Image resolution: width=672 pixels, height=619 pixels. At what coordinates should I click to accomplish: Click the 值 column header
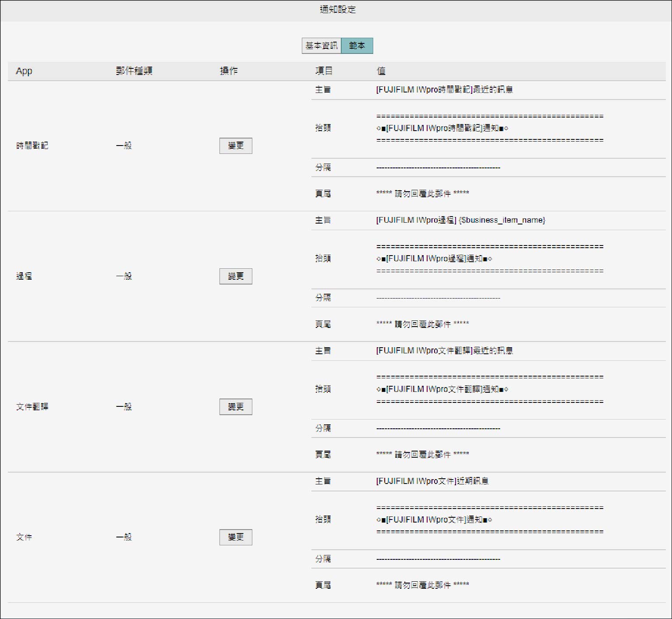[x=381, y=71]
